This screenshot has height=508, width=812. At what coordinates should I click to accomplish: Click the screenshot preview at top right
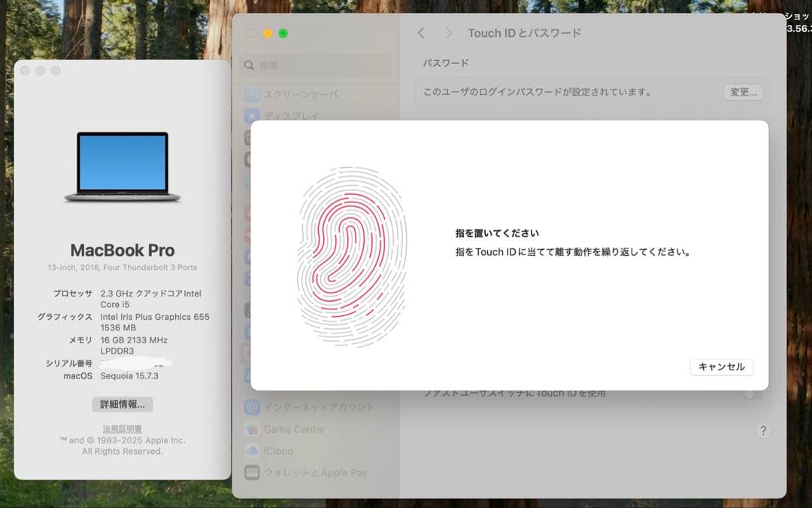click(789, 19)
